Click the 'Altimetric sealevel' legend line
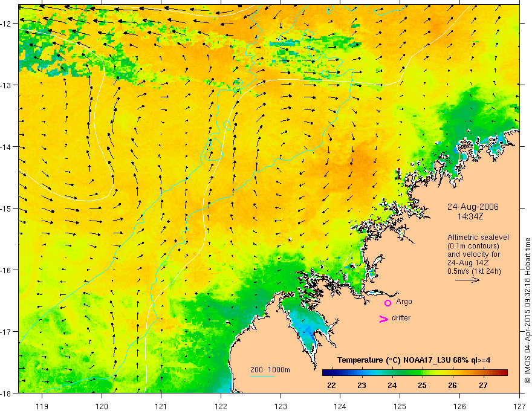The height and width of the screenshot is (411, 532). tap(478, 238)
